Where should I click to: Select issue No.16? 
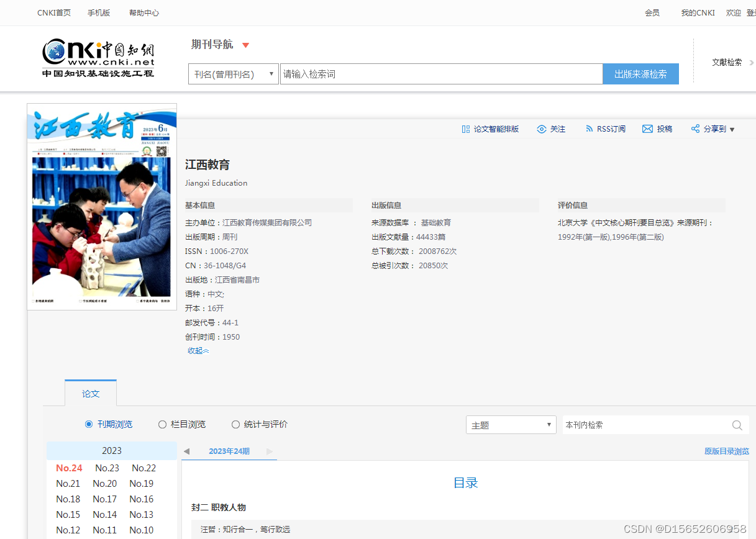(142, 499)
